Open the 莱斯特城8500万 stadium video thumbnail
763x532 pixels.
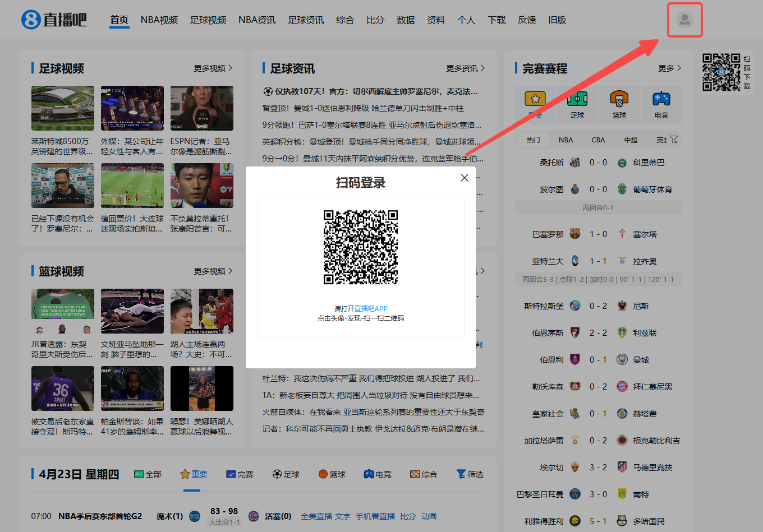pyautogui.click(x=63, y=108)
